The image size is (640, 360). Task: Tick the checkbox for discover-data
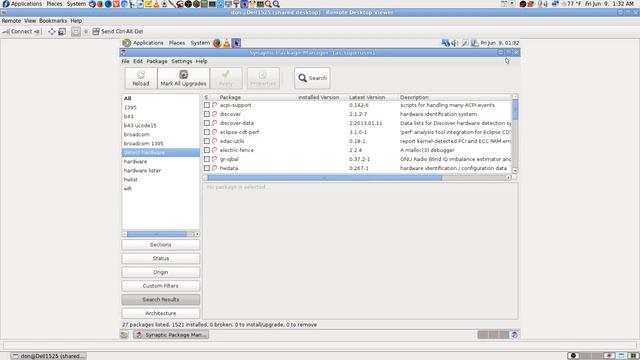pos(207,123)
